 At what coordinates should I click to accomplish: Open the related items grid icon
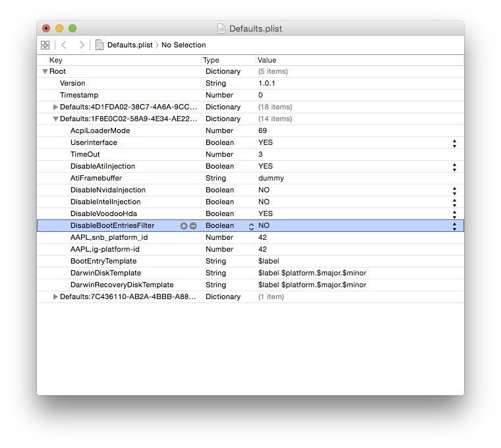[x=45, y=45]
